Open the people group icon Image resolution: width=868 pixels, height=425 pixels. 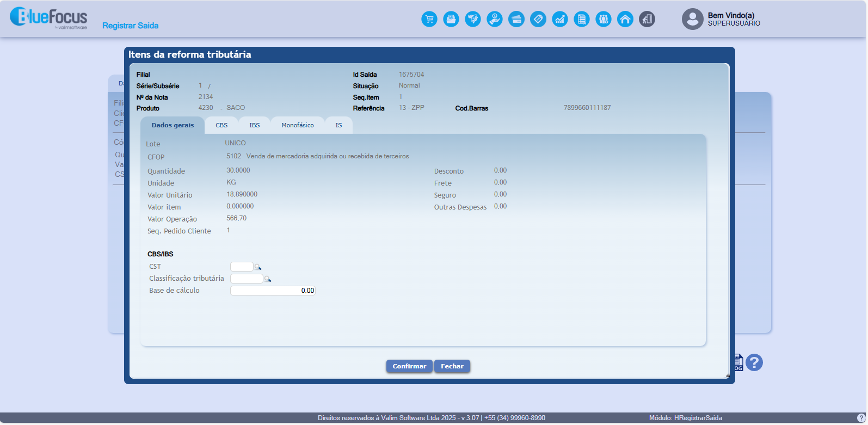click(x=604, y=19)
